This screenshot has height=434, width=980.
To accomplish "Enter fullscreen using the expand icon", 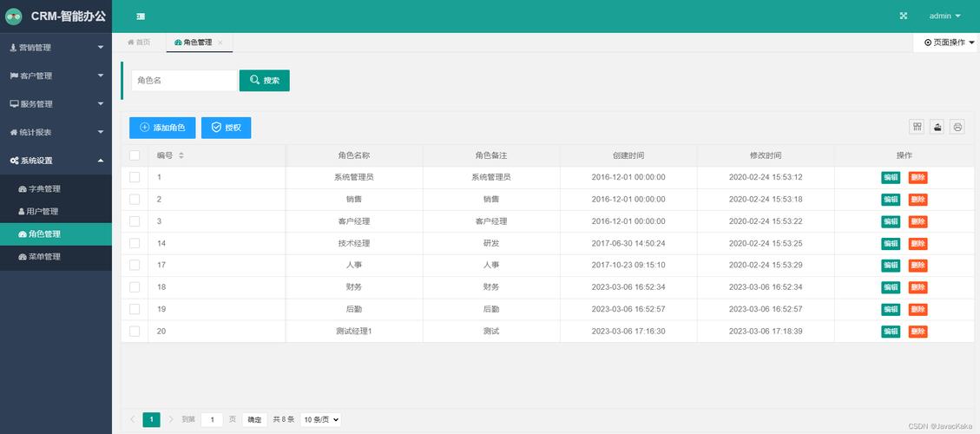I will pyautogui.click(x=903, y=16).
